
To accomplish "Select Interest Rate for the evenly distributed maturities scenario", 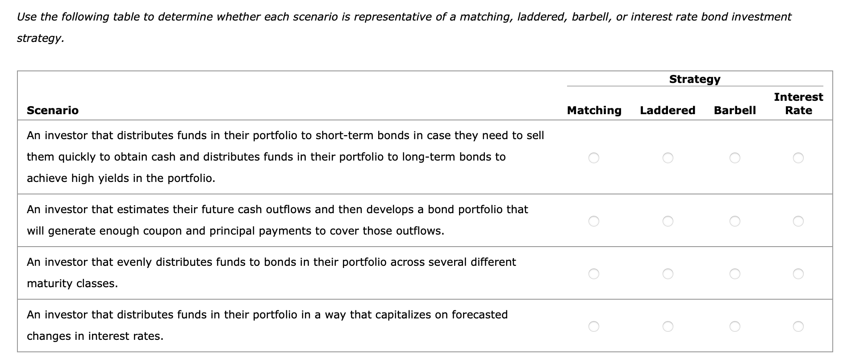I will tap(799, 274).
